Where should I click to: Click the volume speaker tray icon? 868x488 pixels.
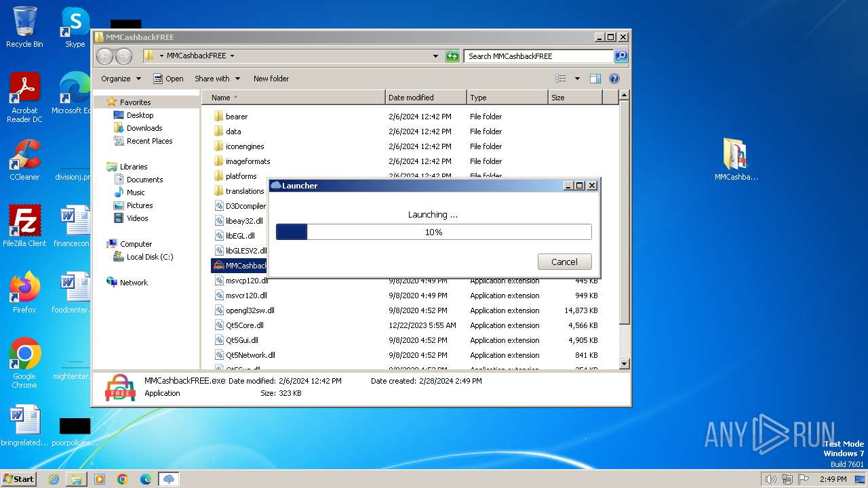(x=770, y=479)
